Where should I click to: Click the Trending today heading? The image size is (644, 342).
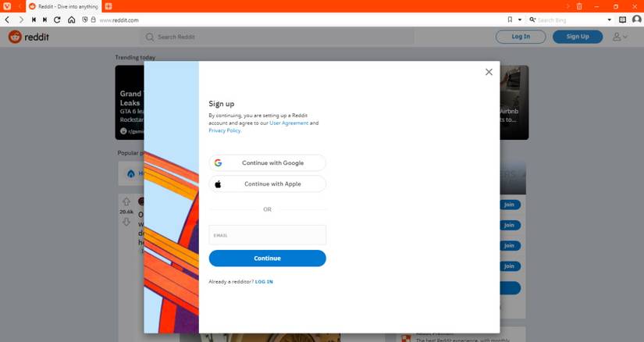coord(135,58)
